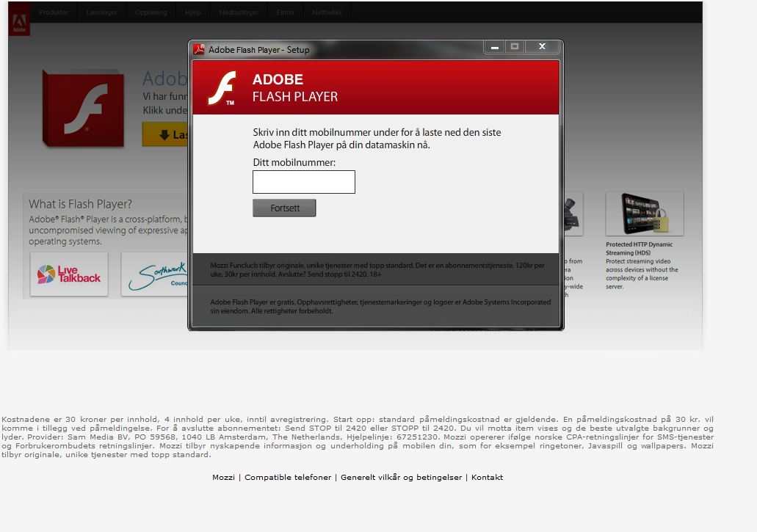The height and width of the screenshot is (532, 757).
Task: Click the Protected HTTP Dynamic Streaming tablet image
Action: [645, 214]
